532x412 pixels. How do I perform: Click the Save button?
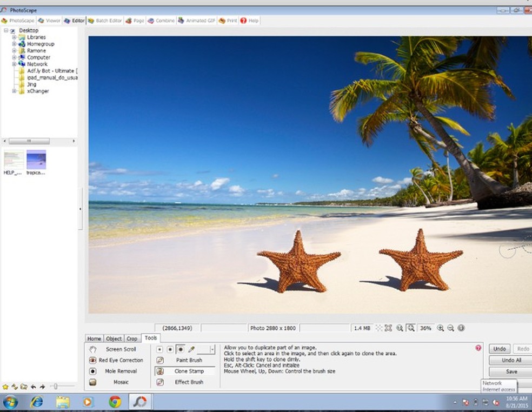[510, 371]
